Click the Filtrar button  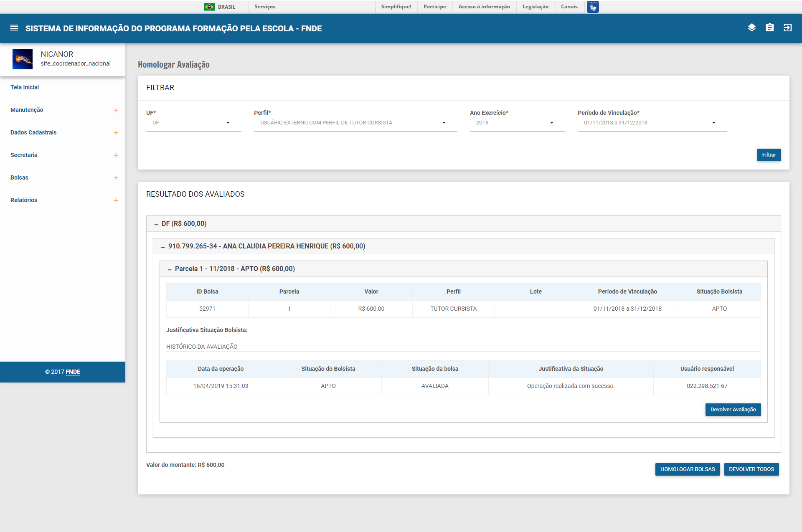tap(769, 155)
